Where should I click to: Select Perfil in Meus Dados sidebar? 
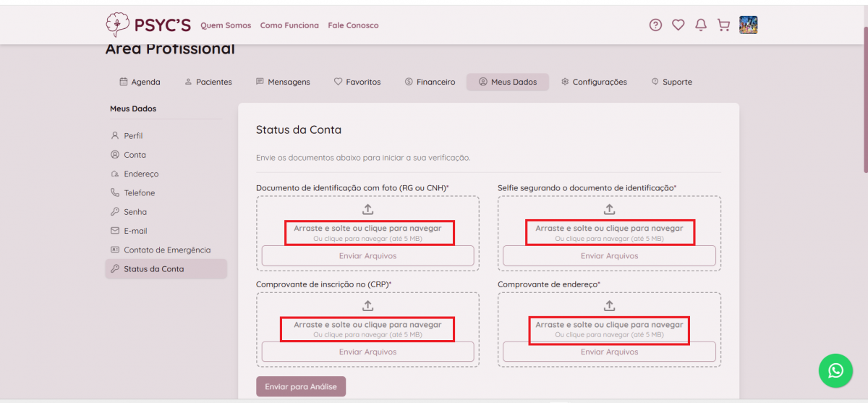pyautogui.click(x=133, y=135)
